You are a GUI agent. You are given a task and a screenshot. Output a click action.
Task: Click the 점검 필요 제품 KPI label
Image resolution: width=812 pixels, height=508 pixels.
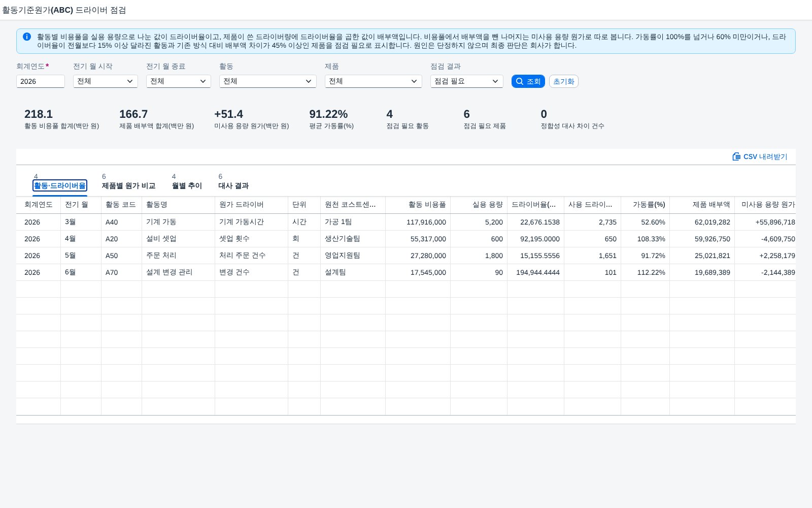click(x=485, y=126)
